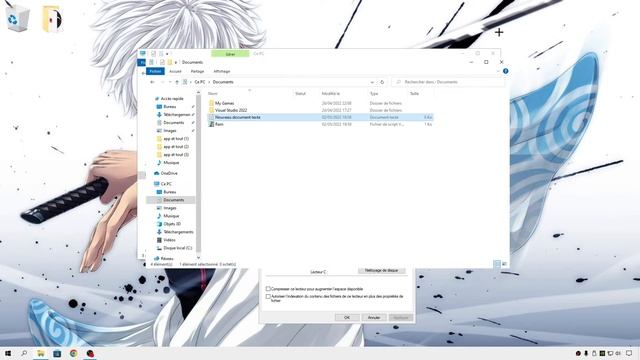Refresh the Documents folder view
Screen dimensions: 640x360
[x=382, y=82]
